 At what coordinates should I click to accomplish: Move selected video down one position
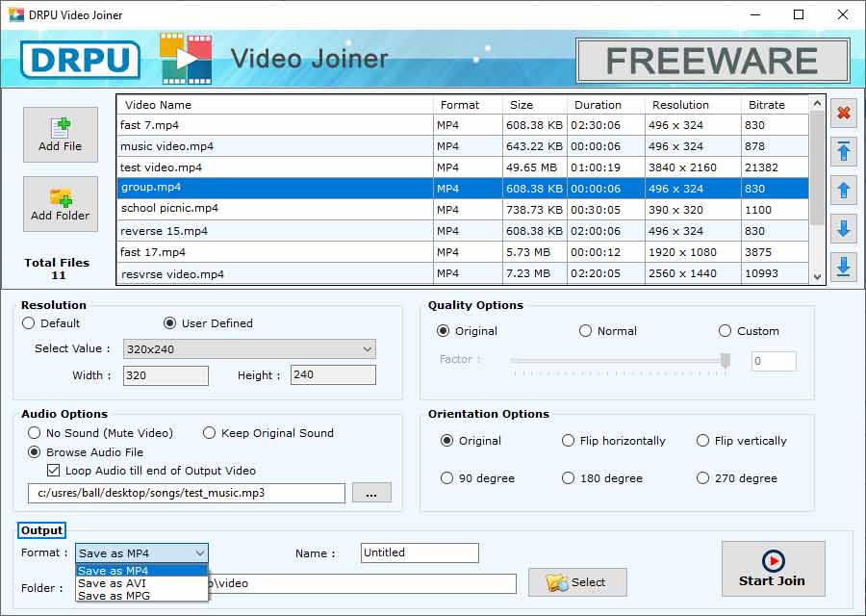[843, 228]
